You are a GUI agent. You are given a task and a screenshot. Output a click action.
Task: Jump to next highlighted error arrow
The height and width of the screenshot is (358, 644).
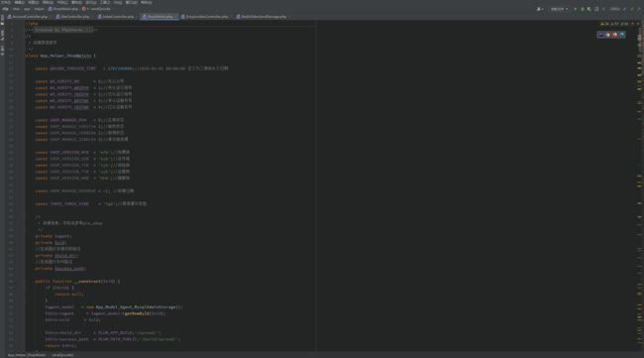click(x=638, y=24)
